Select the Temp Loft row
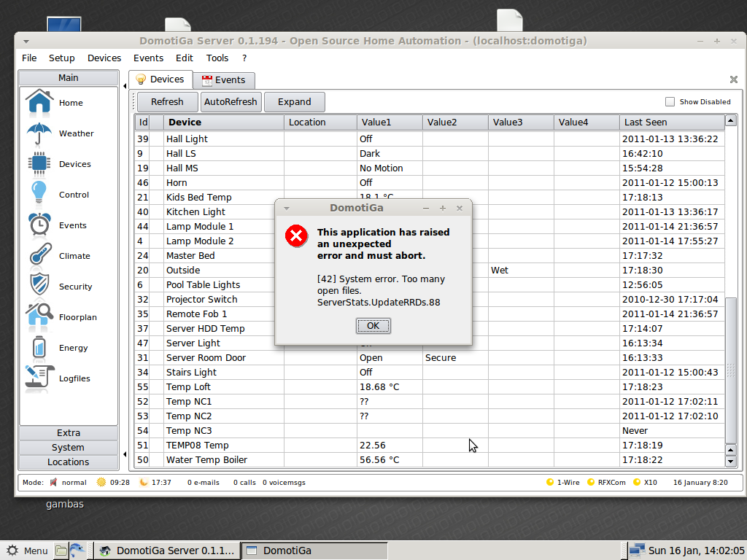Screen dimensions: 747x560 tap(429, 386)
